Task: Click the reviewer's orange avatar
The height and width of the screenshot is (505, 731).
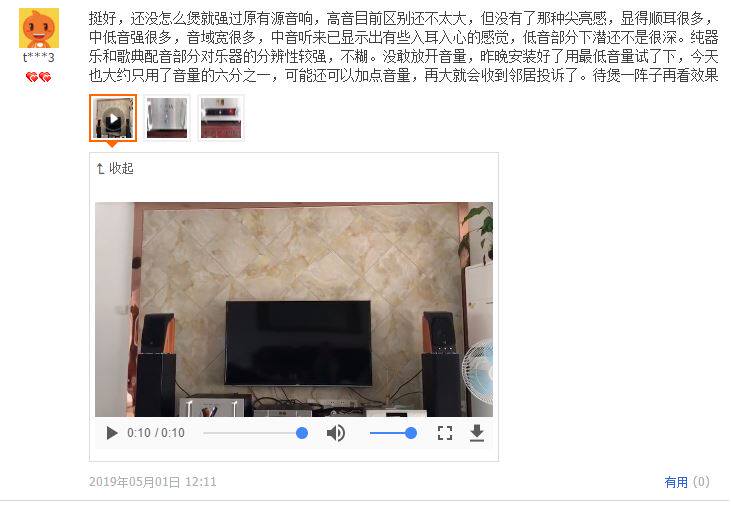Action: tap(39, 28)
